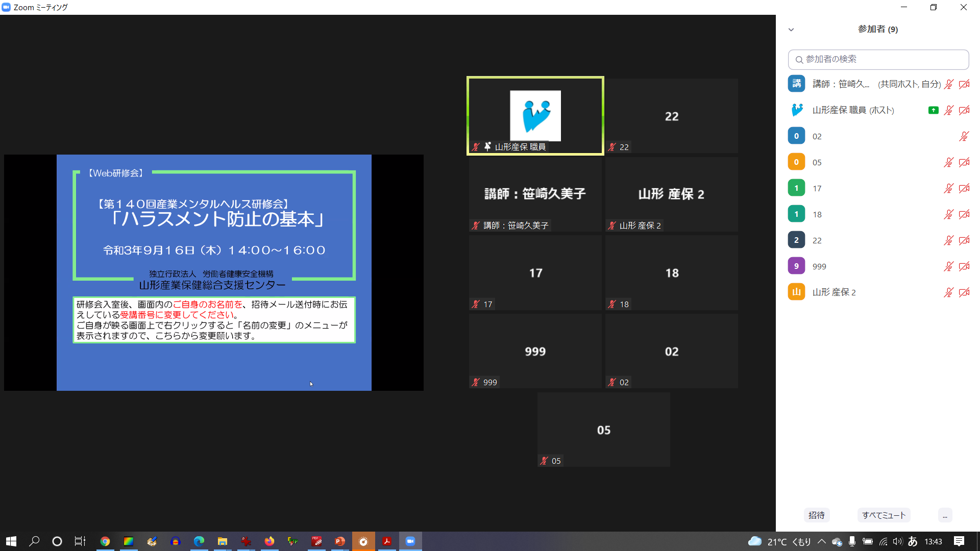Viewport: 980px width, 551px height.
Task: Click the blue avatar of participant 02
Action: [x=796, y=136]
